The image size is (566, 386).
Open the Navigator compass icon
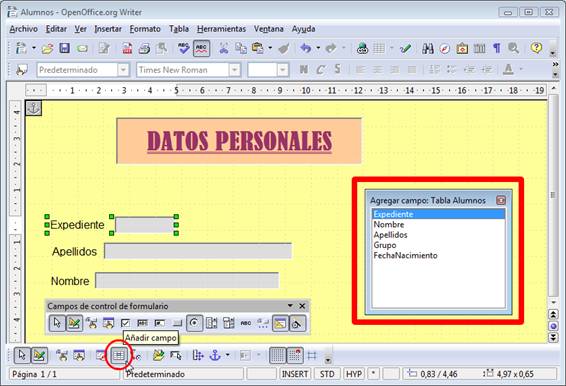click(445, 48)
